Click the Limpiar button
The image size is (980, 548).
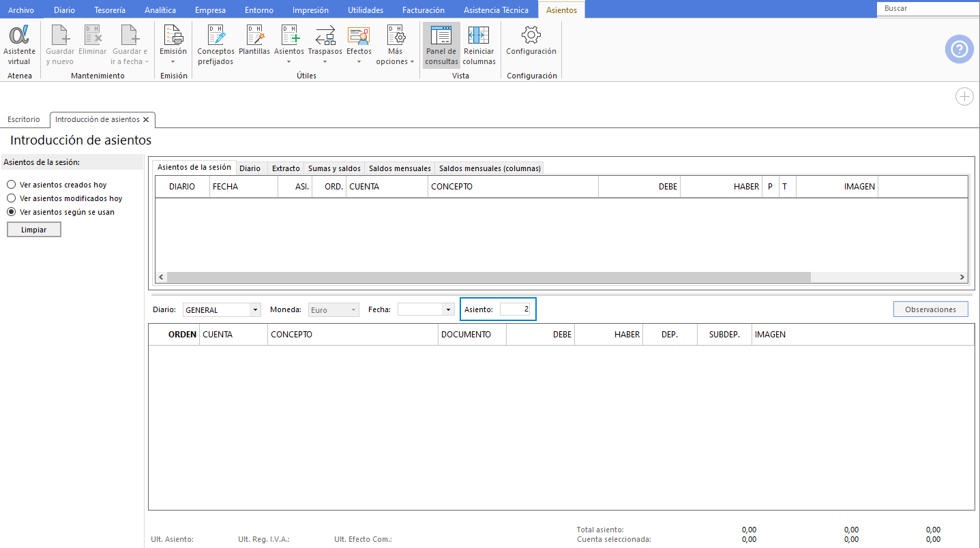[x=34, y=230]
